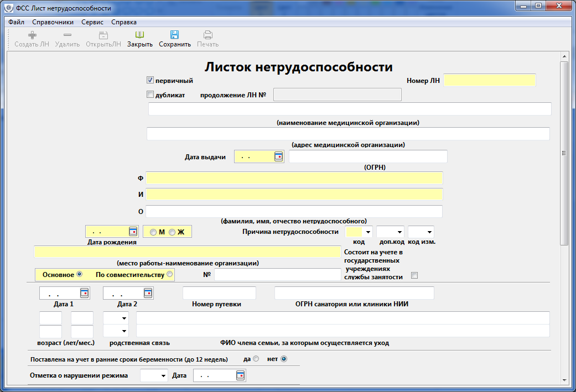Open calendar for нарушение режима Дата
Viewport: 576px width, 392px height.
(240, 375)
